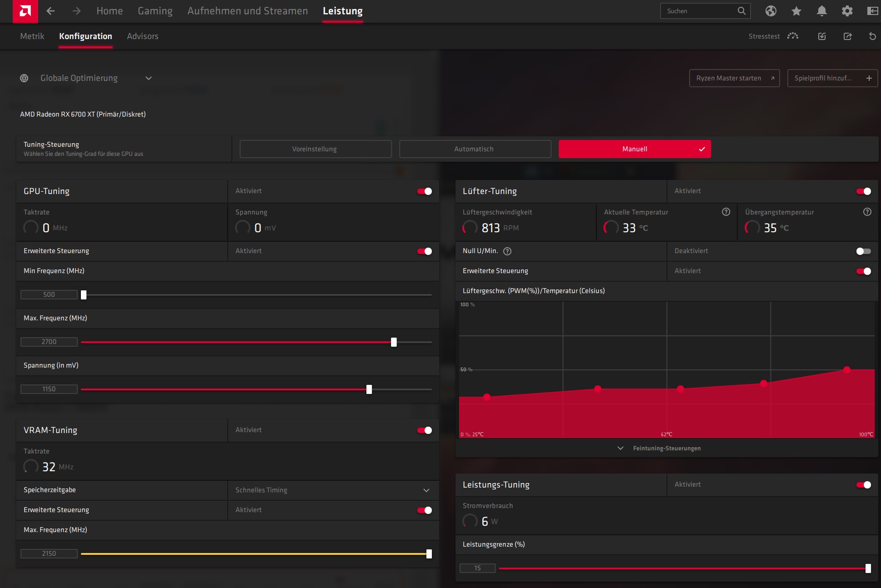Open Speicherzeitgabe Schnelles Timing dropdown
Screen dimensions: 881x588
426,490
